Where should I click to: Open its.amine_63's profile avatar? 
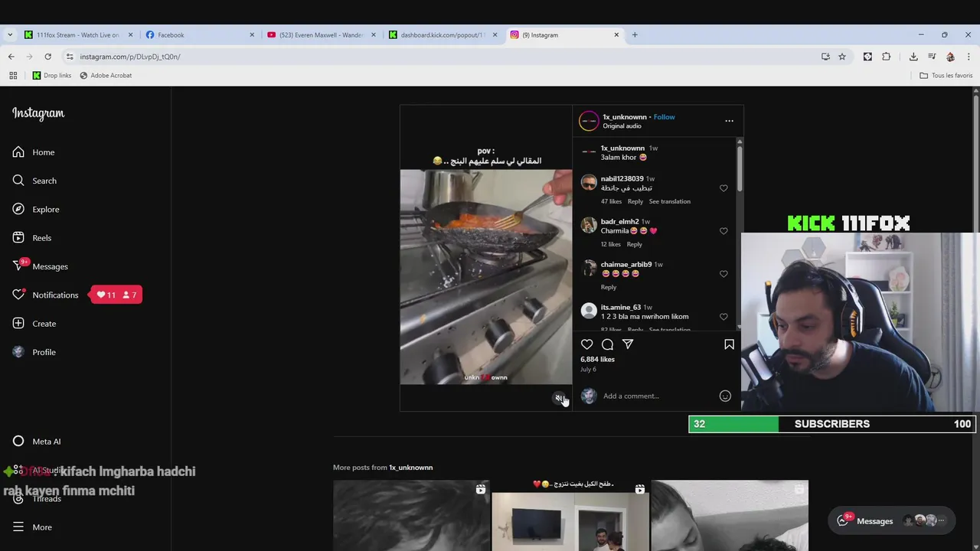point(589,311)
